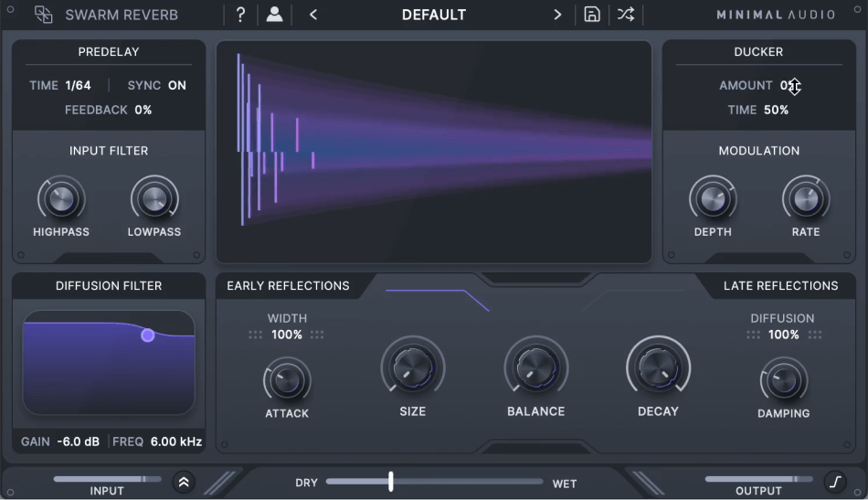Open the help question mark icon
This screenshot has height=500, width=868.
tap(240, 15)
